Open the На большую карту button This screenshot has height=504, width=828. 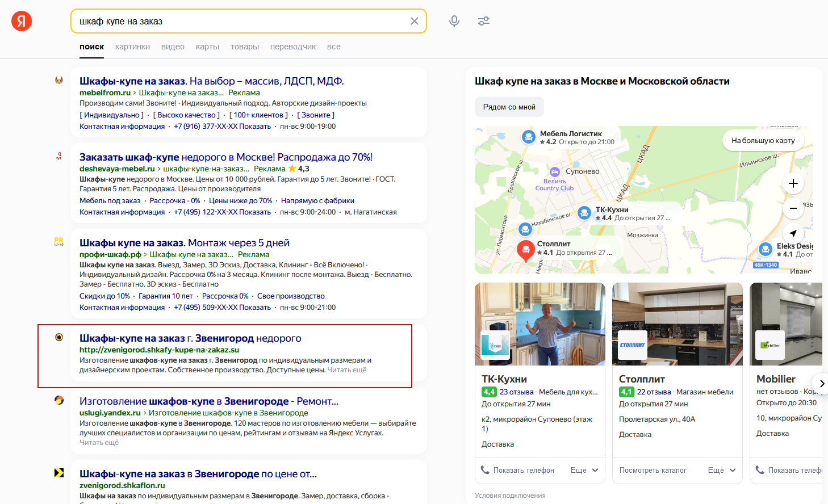click(x=763, y=140)
